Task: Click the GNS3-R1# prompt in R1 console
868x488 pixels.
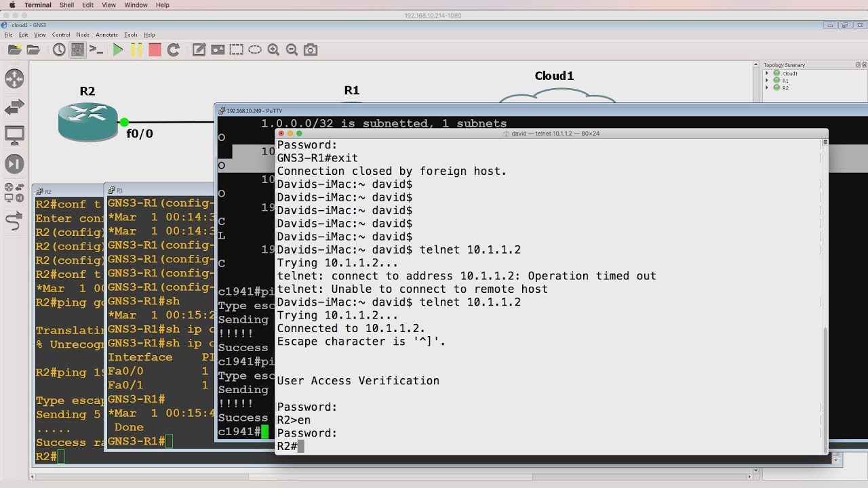Action: click(x=136, y=441)
